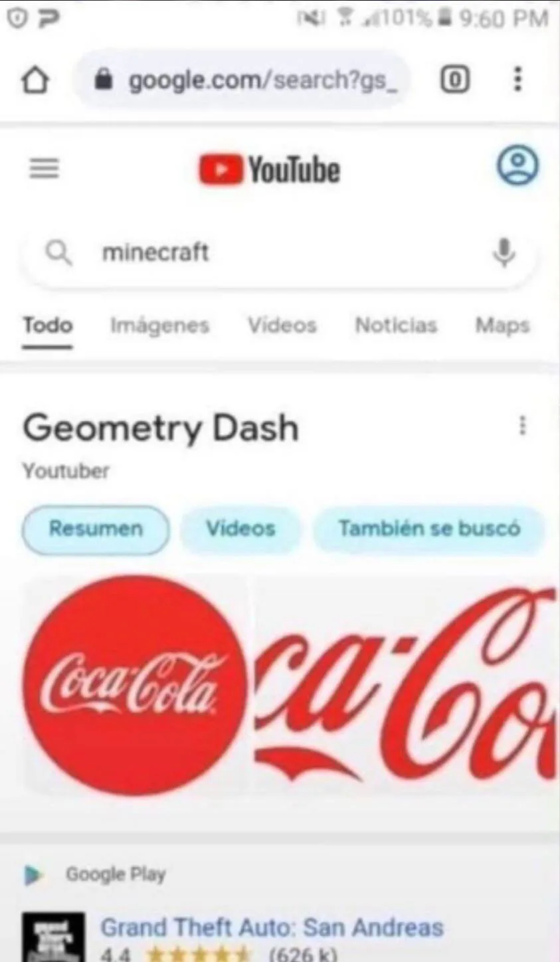Select the También se buscó chip

[x=429, y=529]
